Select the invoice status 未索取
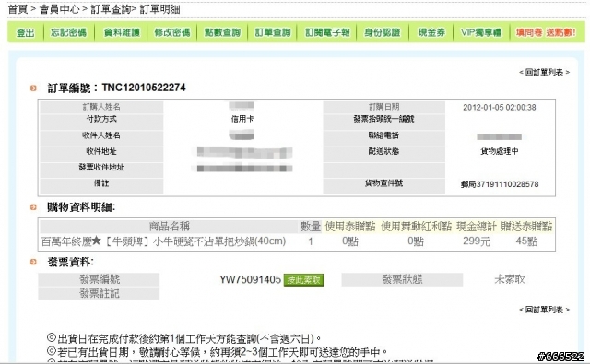The image size is (590, 364). pos(510,279)
